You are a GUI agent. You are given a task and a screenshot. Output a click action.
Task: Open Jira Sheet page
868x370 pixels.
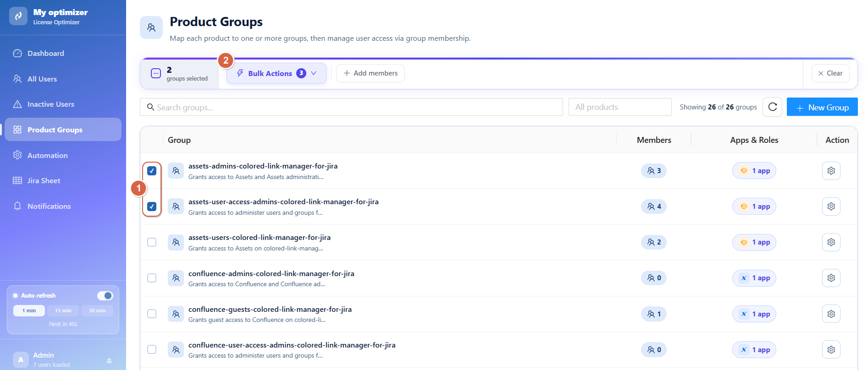63,180
